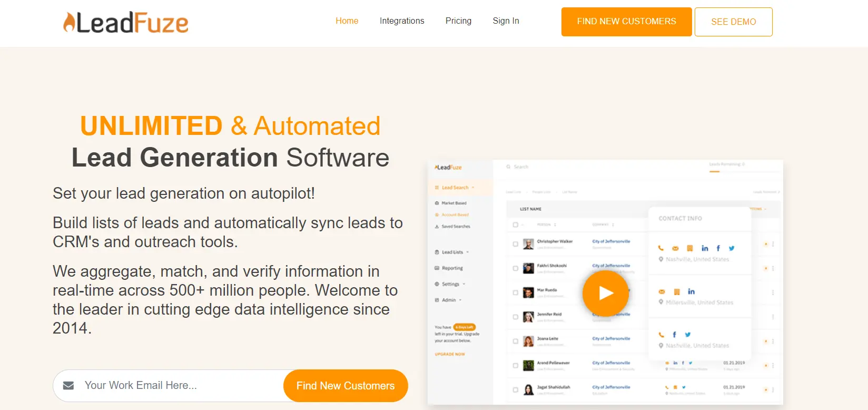
Task: Expand Lead Search in the preview sidebar
Action: [455, 188]
